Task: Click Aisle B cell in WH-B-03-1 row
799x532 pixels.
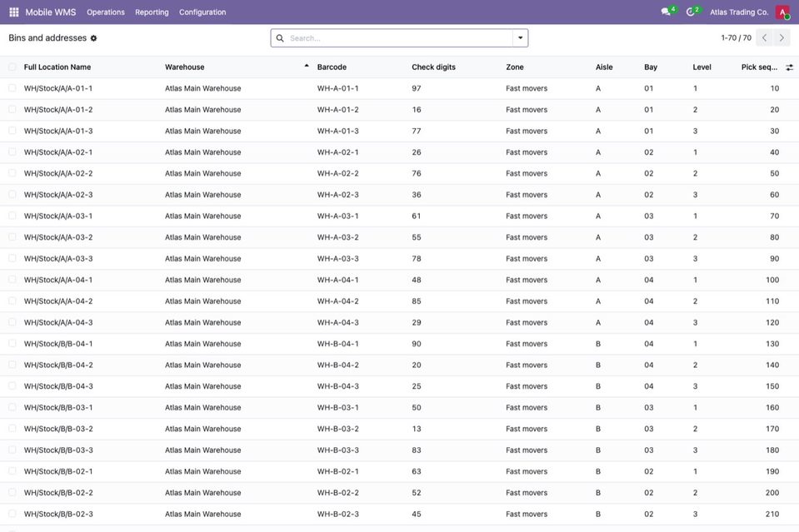Action: tap(598, 407)
